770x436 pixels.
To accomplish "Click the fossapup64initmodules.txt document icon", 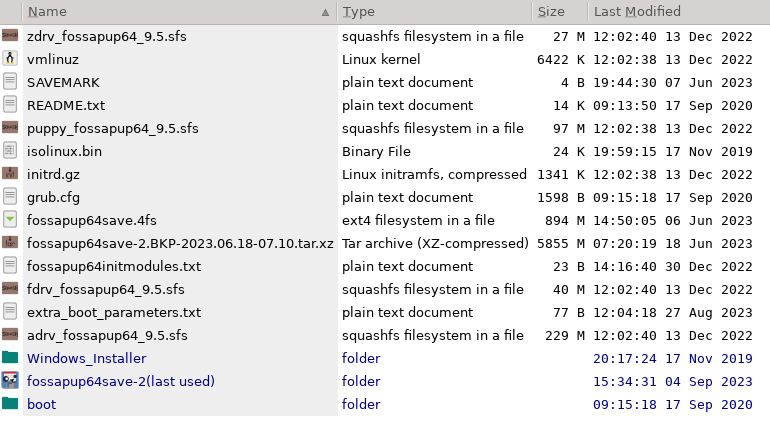I will point(10,266).
